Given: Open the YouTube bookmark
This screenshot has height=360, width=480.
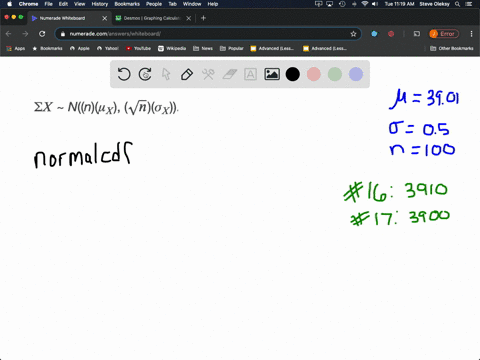Looking at the screenshot, I should (138, 48).
